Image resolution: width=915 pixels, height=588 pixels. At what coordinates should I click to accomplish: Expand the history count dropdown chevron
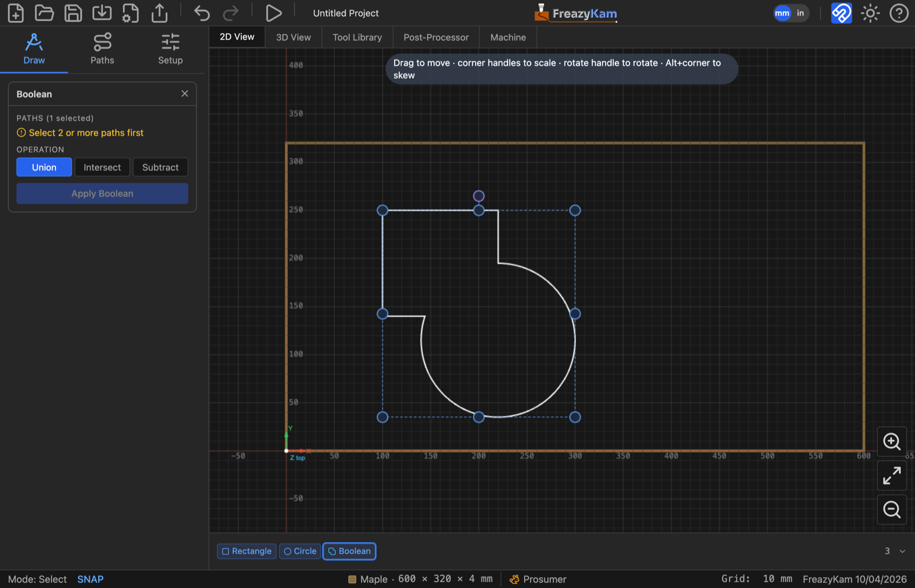902,551
